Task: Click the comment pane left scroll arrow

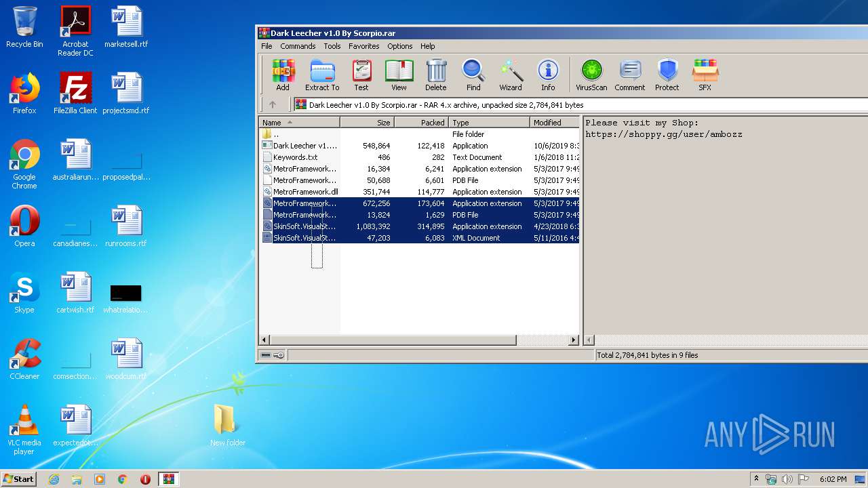Action: 589,340
